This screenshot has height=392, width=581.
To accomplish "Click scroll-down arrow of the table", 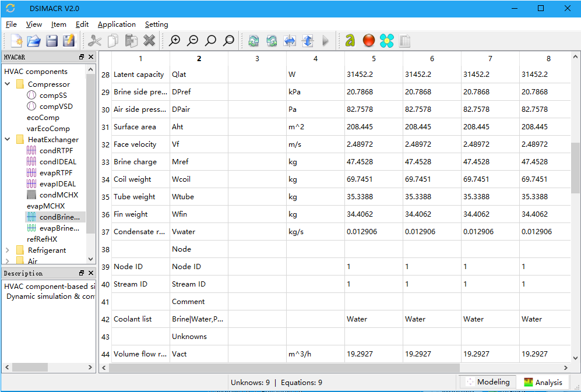I will (x=575, y=358).
